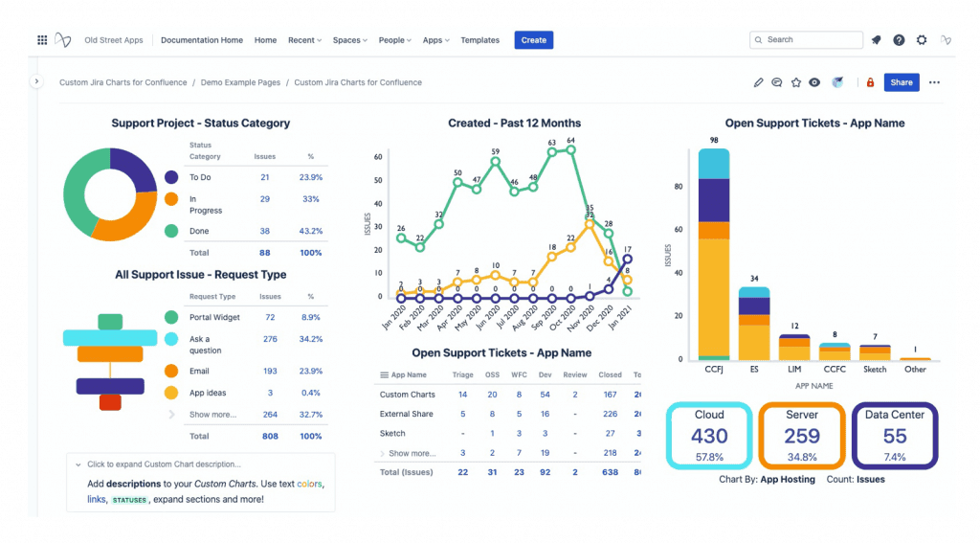980x543 pixels.
Task: Click the red page restrictions lock
Action: (870, 82)
